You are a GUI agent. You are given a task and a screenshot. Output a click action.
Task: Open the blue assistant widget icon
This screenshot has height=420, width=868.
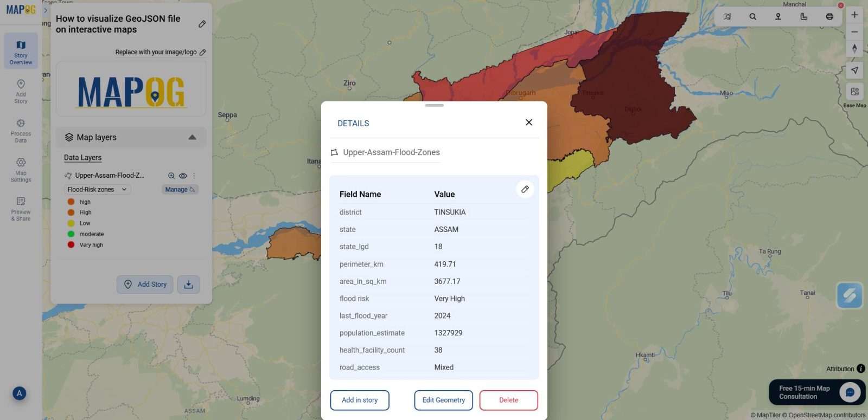coord(850,295)
